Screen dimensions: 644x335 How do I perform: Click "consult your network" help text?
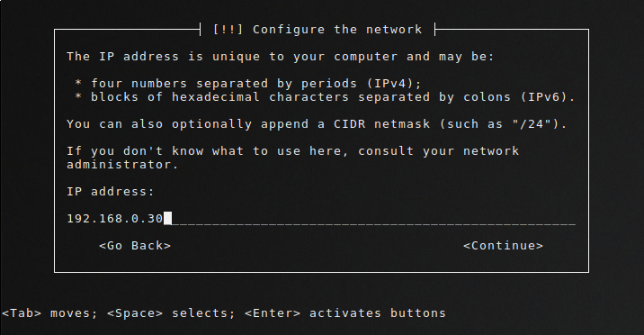click(438, 151)
